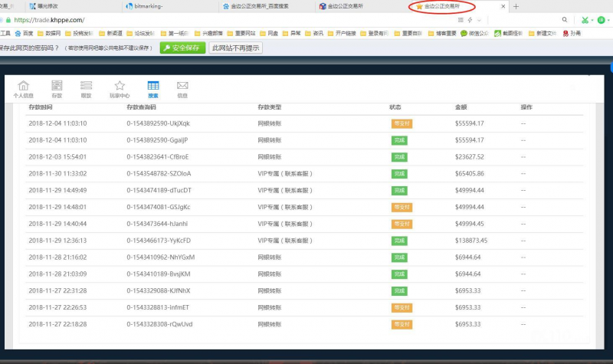Image resolution: width=613 pixels, height=364 pixels.
Task: Click 等支付 badge for row GSJgKc
Action: pos(402,207)
